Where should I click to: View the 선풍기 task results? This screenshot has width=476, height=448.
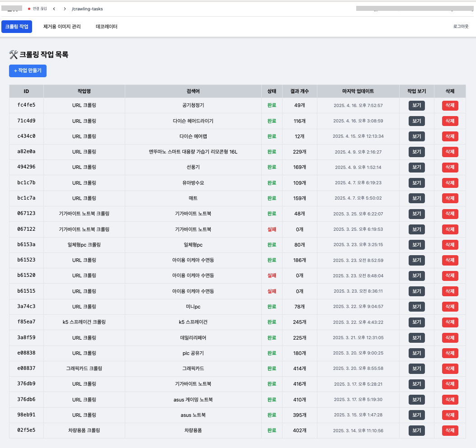416,168
